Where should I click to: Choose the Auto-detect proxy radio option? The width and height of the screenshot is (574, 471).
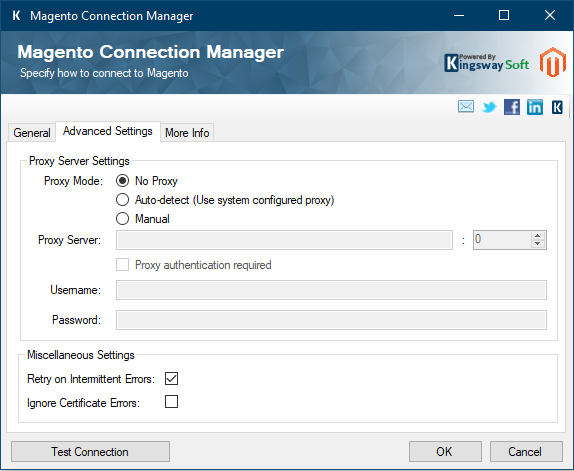coord(122,200)
